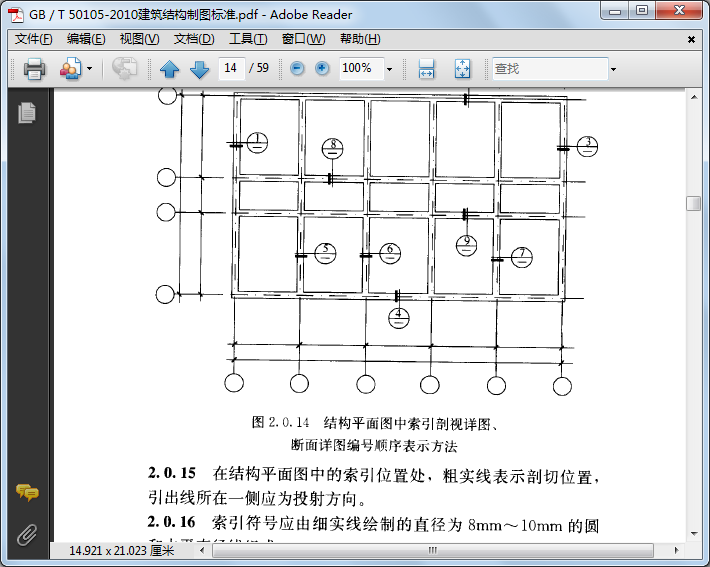The height and width of the screenshot is (567, 710).
Task: Open the search options dropdown arrow
Action: 614,69
